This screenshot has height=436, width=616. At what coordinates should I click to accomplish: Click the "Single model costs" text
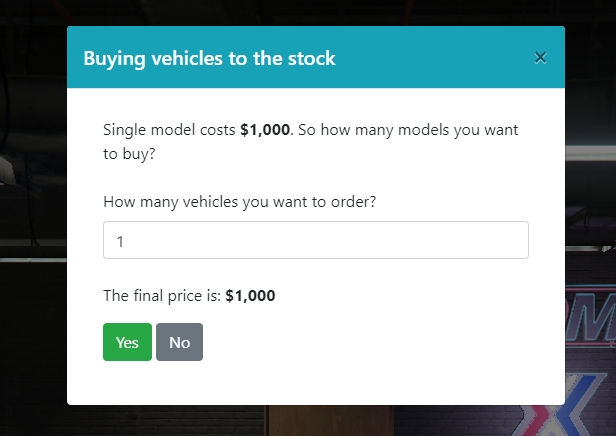pos(169,130)
